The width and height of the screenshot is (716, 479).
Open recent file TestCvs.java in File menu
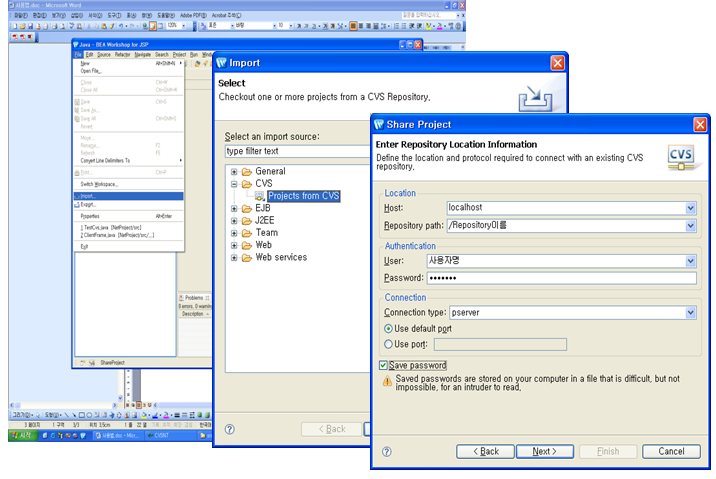click(128, 227)
